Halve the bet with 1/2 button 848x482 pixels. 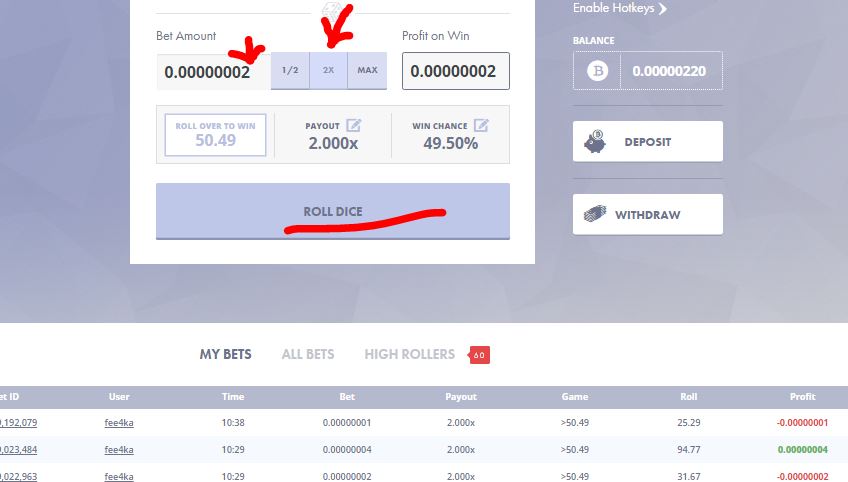tap(290, 71)
